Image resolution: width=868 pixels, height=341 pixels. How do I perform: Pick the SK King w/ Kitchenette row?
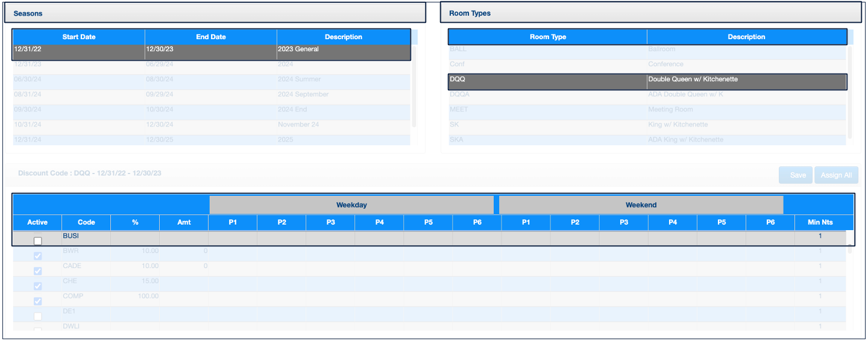coord(647,125)
